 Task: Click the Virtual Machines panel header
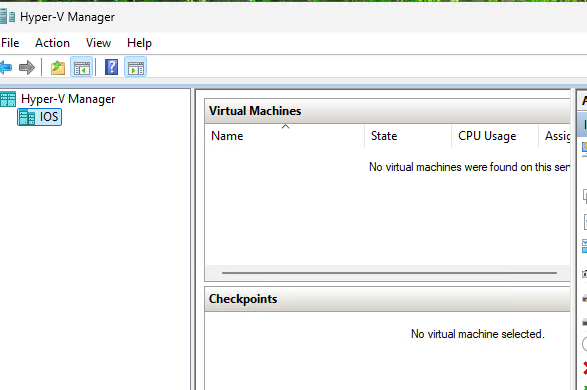pos(387,111)
